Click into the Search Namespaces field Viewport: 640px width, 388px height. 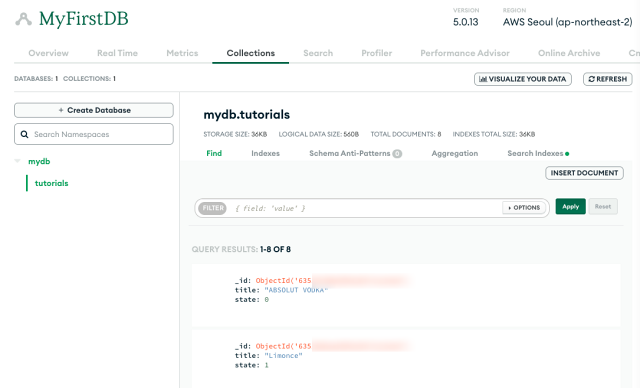click(94, 134)
